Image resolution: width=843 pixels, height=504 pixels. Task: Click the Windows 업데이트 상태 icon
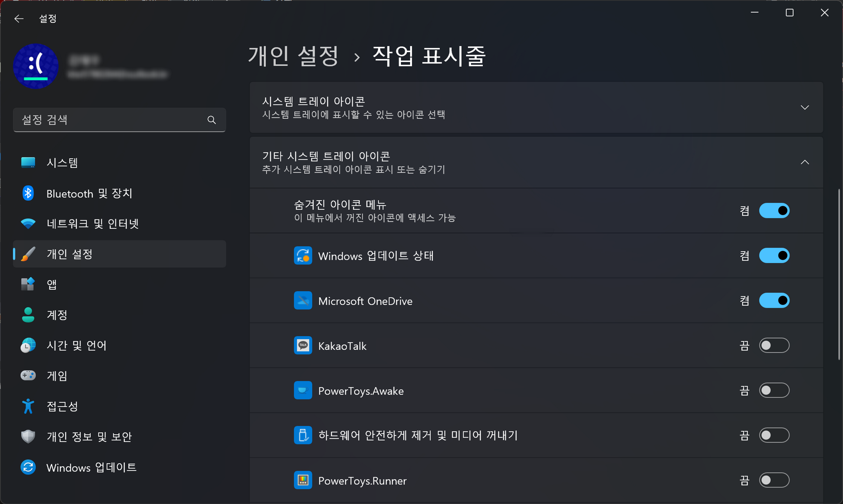(303, 255)
